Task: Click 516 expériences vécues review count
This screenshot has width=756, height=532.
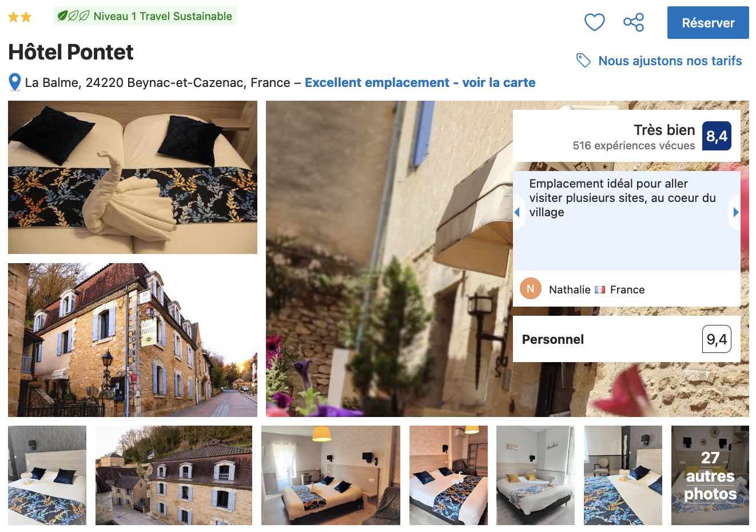Action: pyautogui.click(x=634, y=146)
